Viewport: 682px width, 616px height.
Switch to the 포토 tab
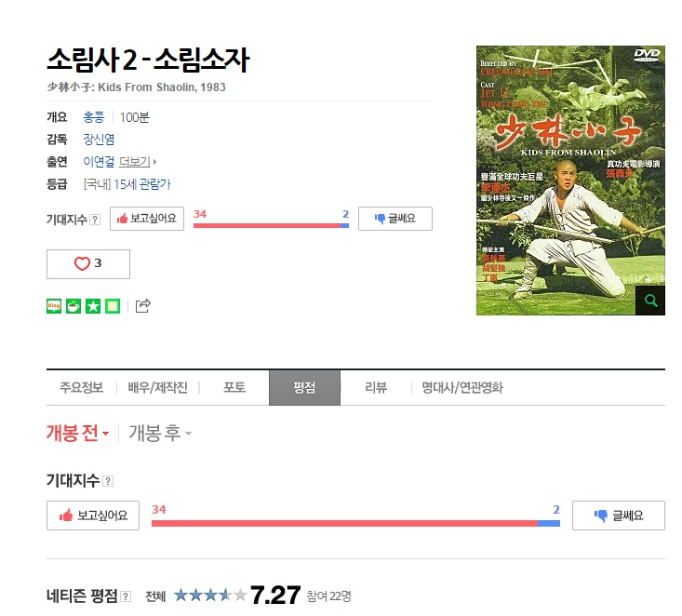[x=234, y=388]
